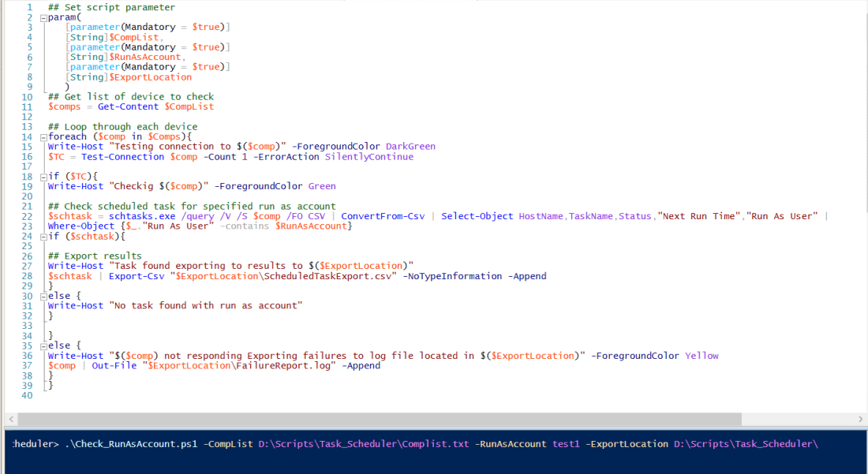
Task: Click the '## Set script parameter' comment
Action: pyautogui.click(x=111, y=7)
